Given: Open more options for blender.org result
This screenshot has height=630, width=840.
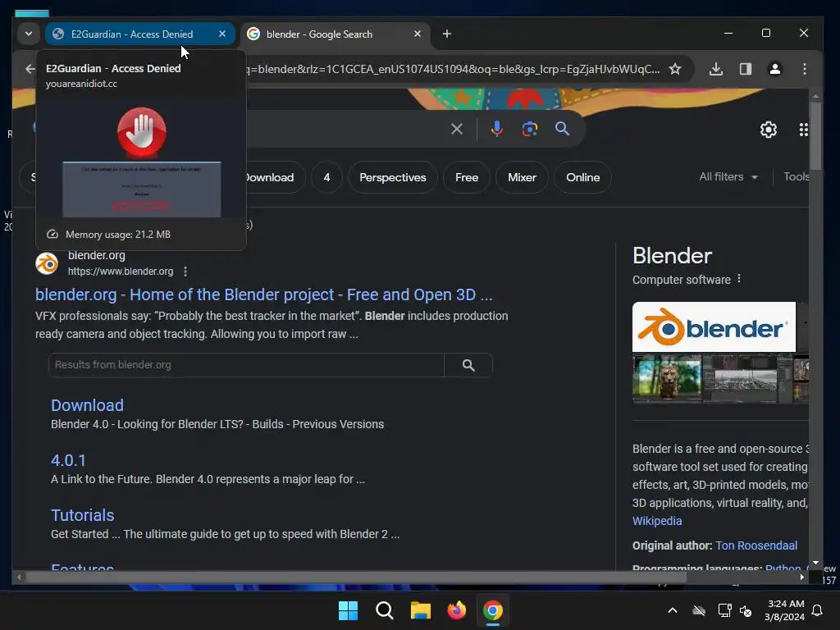Looking at the screenshot, I should pos(185,272).
